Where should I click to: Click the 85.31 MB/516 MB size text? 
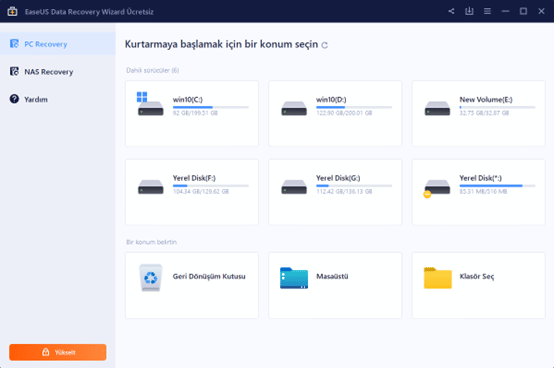[x=483, y=191]
